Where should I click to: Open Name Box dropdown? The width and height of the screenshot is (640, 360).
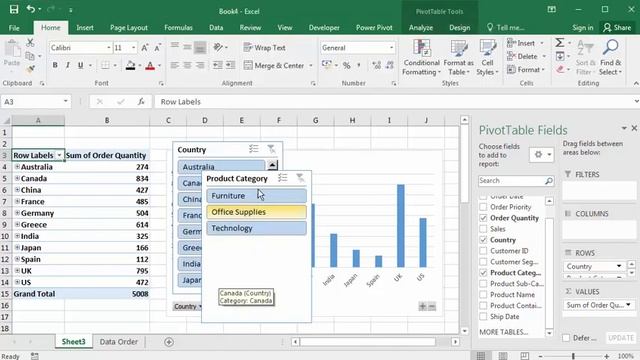tap(65, 101)
